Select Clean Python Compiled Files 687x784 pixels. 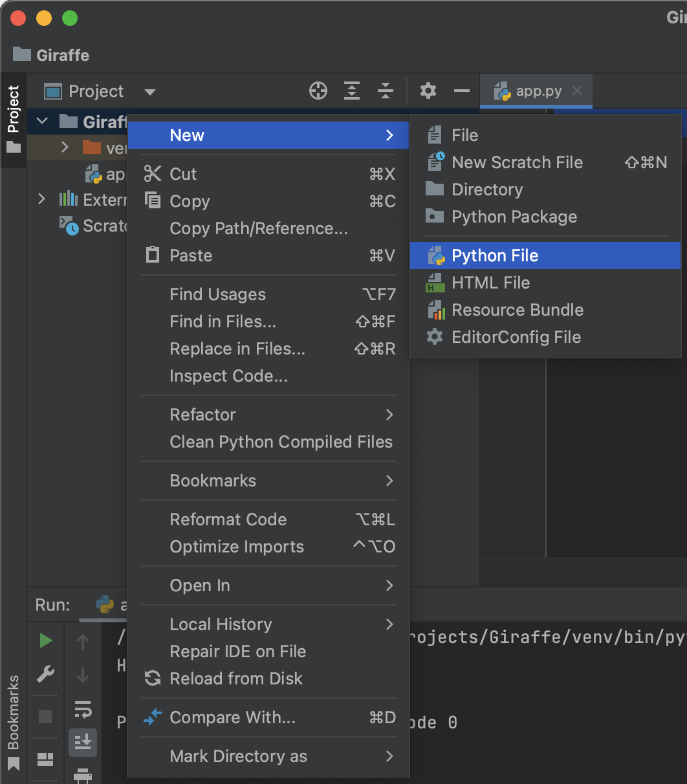[268, 442]
